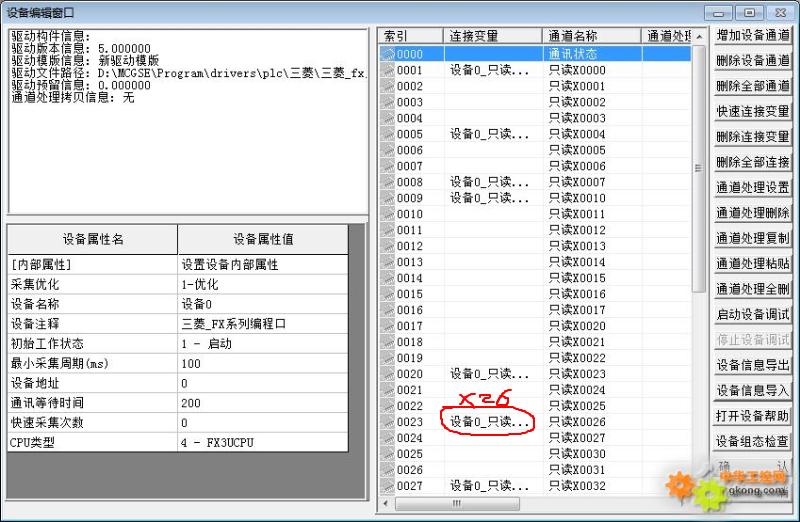The image size is (800, 522).
Task: Select the row icon for index 0010
Action: click(388, 214)
